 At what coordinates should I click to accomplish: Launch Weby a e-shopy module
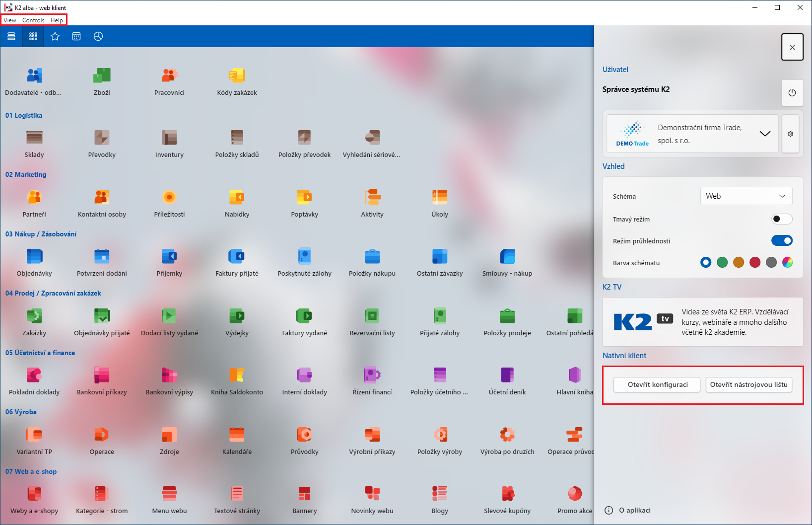click(x=34, y=494)
